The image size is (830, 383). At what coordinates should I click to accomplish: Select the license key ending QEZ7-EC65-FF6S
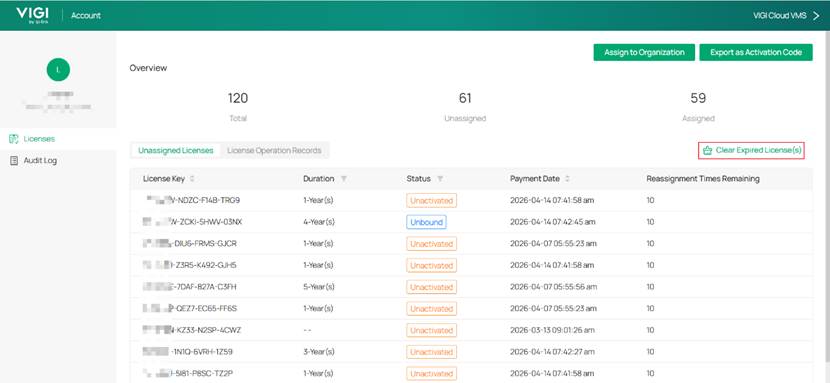tap(190, 308)
